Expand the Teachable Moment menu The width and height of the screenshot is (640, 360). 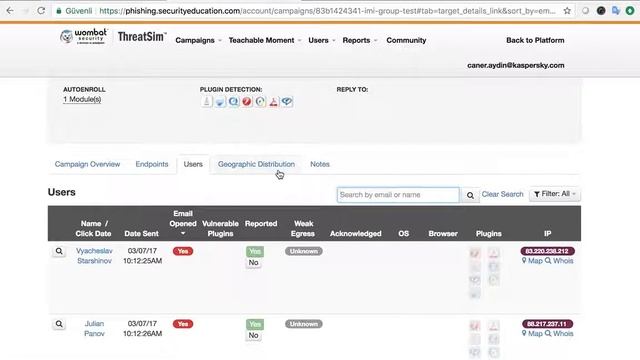click(265, 40)
